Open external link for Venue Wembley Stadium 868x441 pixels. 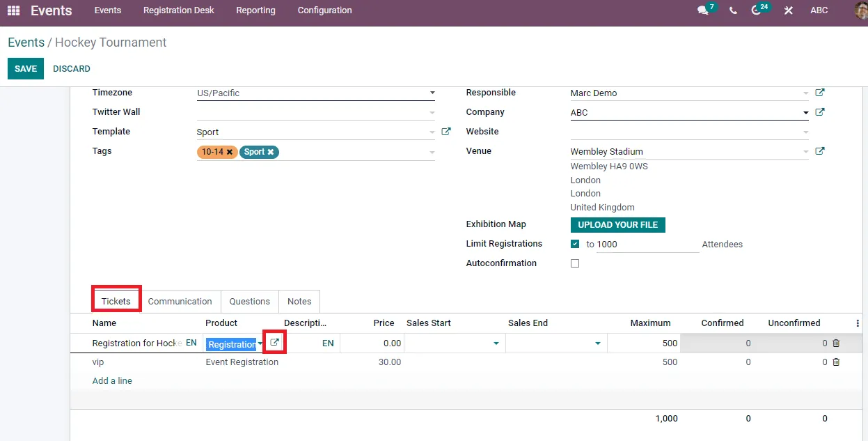(820, 151)
